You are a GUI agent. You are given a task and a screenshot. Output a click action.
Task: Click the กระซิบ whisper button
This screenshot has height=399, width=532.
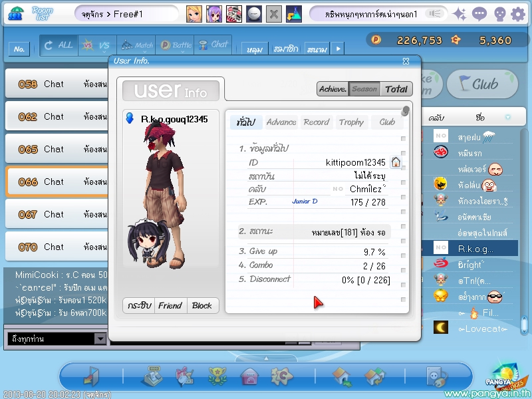(x=139, y=305)
